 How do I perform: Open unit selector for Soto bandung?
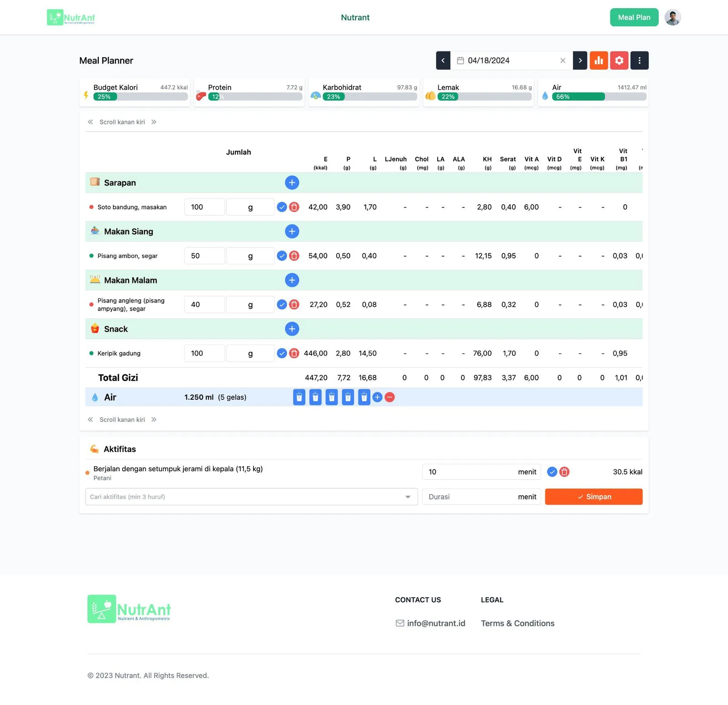250,207
